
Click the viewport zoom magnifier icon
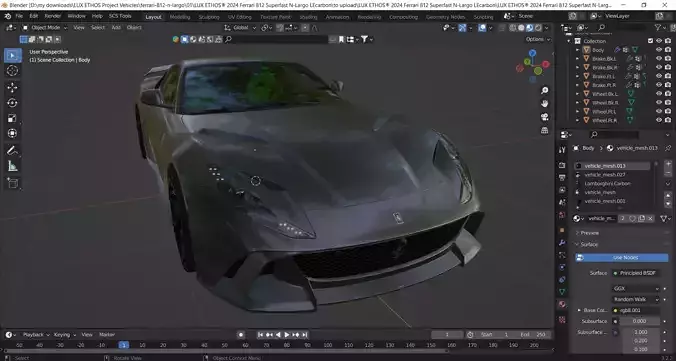click(x=545, y=90)
